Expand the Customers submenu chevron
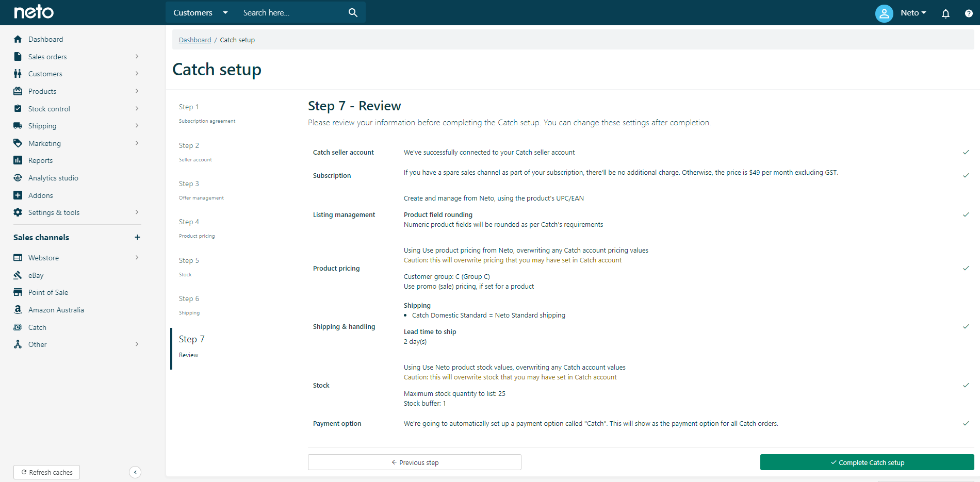 pos(137,74)
